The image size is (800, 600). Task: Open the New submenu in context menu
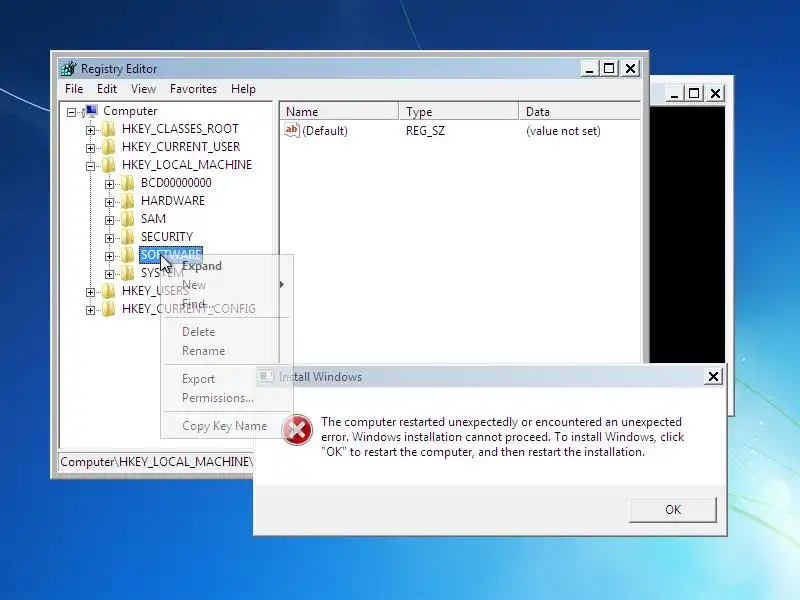pos(227,285)
